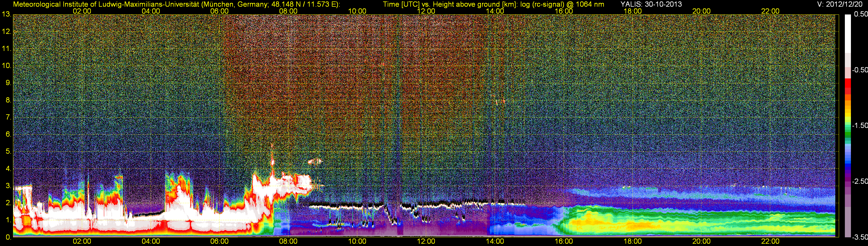
Task: Click the 12:00 label on the top time axis
Action: 426,11
